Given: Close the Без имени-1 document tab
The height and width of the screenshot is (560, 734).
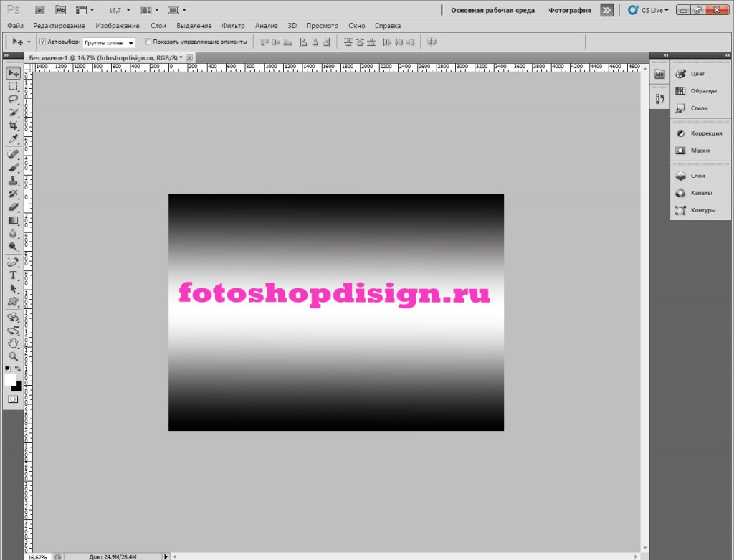Looking at the screenshot, I should tap(189, 57).
